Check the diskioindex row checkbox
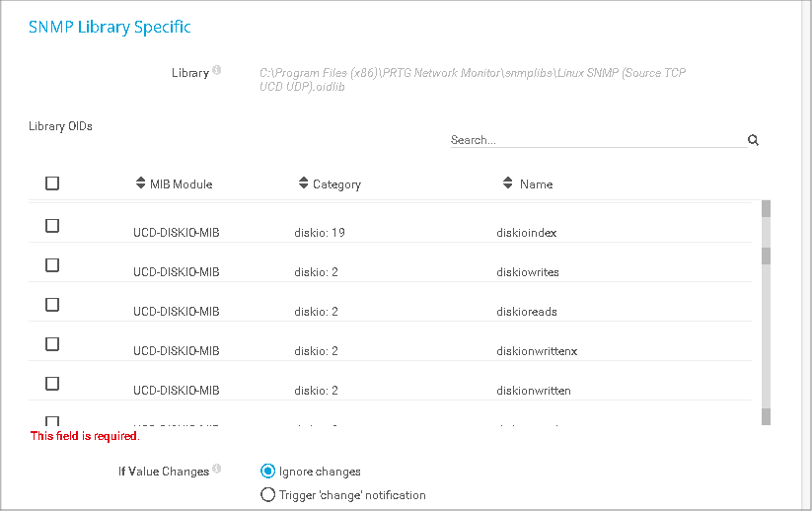 coord(52,226)
